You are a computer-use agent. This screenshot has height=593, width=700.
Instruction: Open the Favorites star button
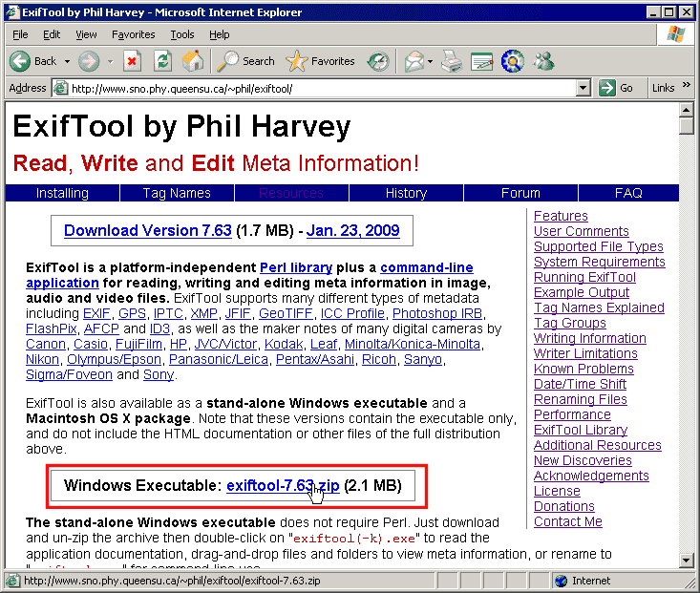pos(320,61)
